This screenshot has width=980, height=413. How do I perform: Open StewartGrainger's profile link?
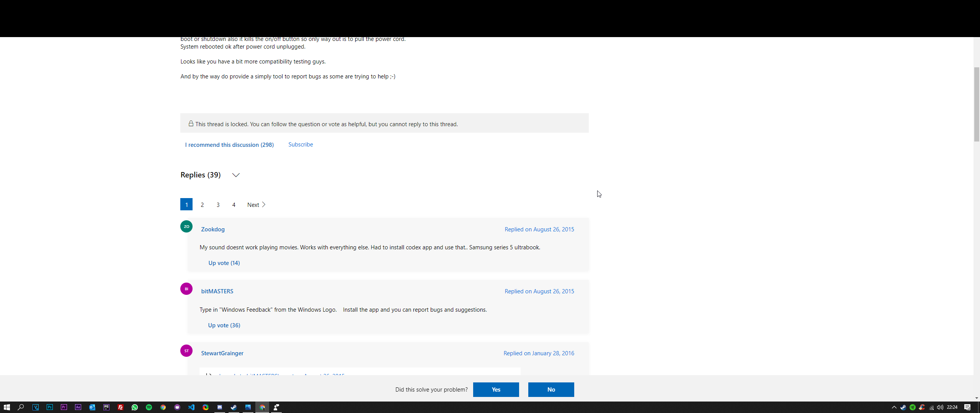tap(222, 353)
